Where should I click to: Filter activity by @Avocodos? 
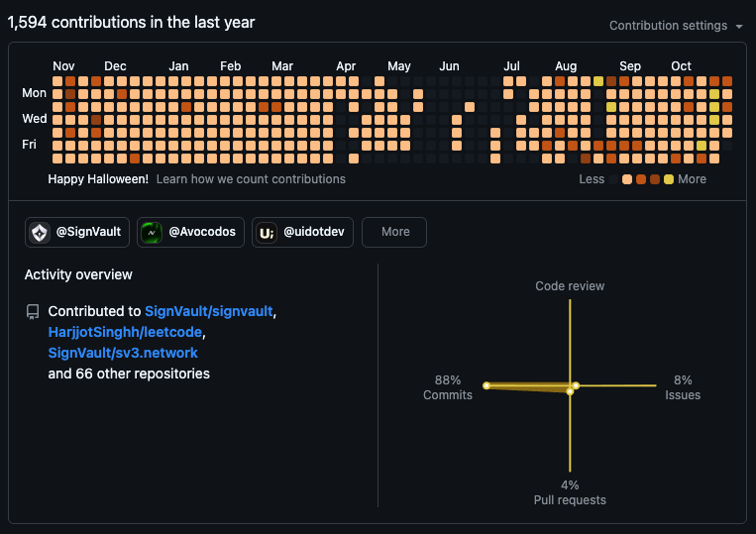coord(190,232)
